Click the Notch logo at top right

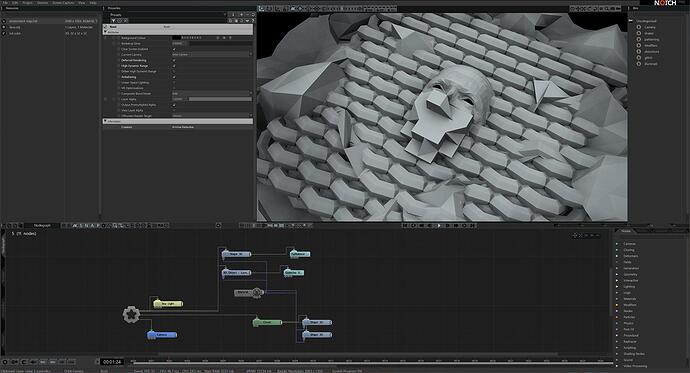[665, 3]
